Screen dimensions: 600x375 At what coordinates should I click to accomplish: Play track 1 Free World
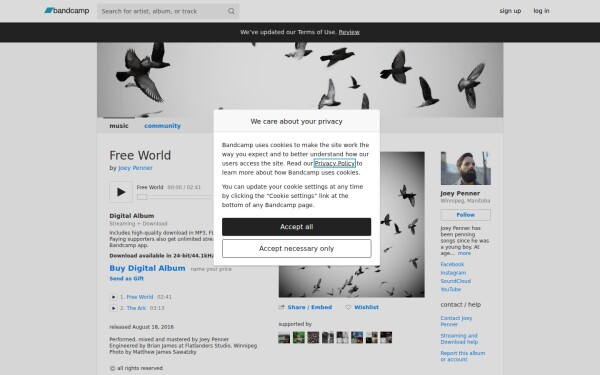pos(114,297)
